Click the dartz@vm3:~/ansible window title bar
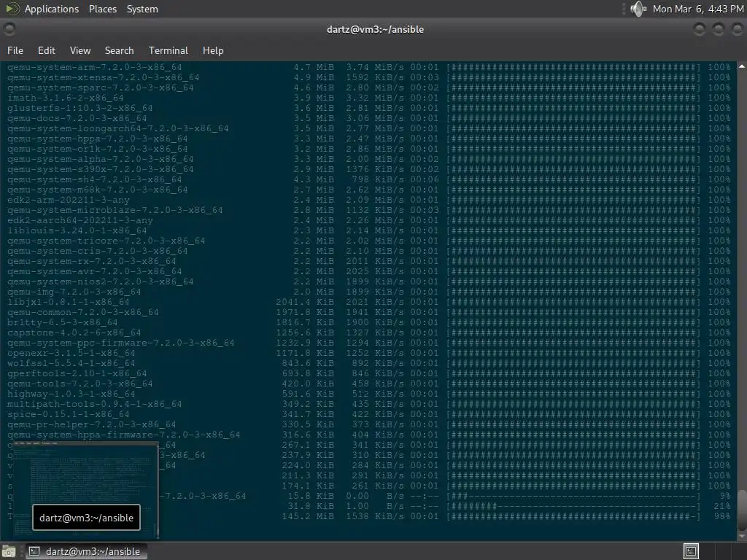747x560 pixels. (x=375, y=29)
